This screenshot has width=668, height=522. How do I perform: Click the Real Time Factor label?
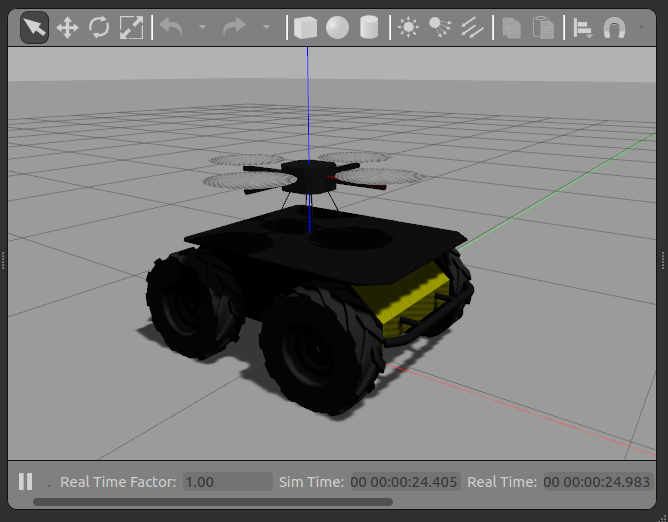pyautogui.click(x=118, y=482)
